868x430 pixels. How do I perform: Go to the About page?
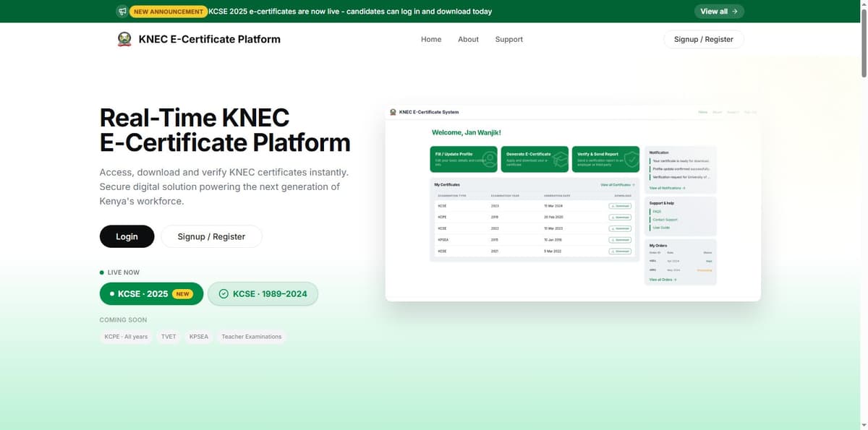468,39
